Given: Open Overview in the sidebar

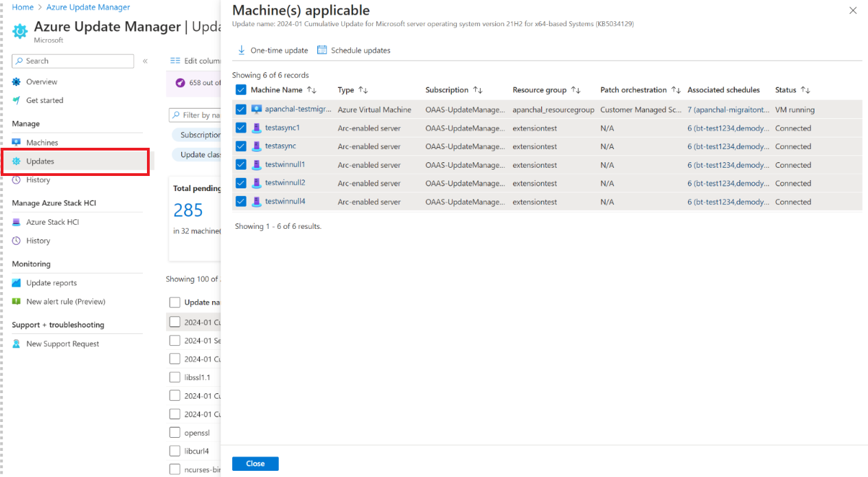Looking at the screenshot, I should (42, 82).
